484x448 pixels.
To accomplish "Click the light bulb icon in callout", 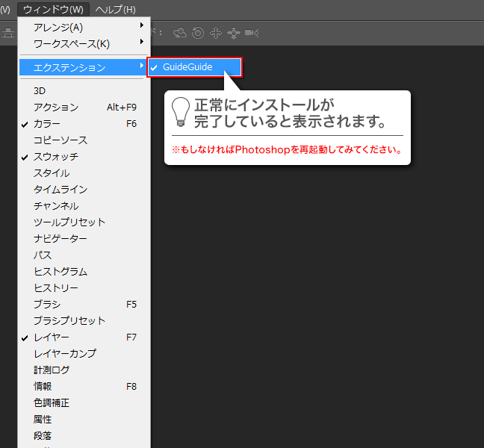I will click(x=180, y=111).
